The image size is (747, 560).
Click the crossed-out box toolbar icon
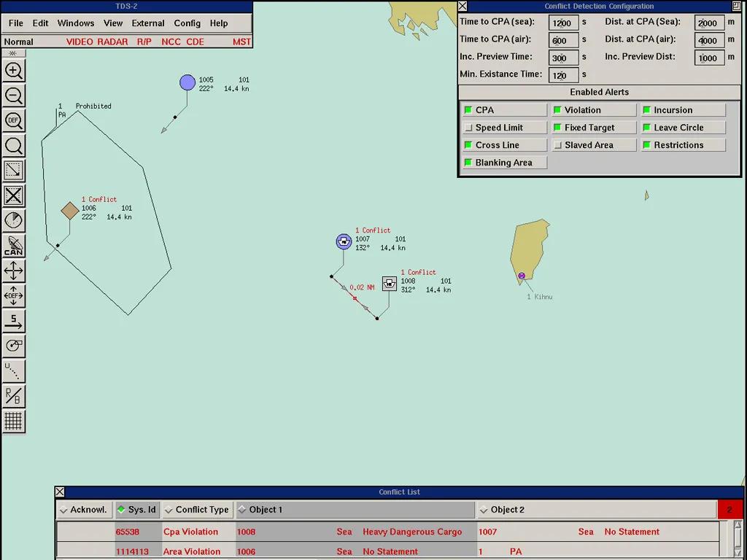(x=14, y=195)
